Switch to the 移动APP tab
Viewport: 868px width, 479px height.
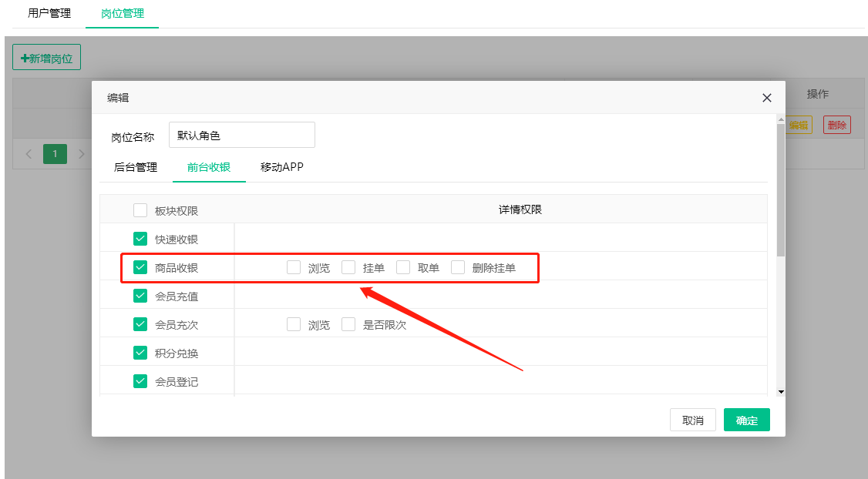tap(281, 167)
